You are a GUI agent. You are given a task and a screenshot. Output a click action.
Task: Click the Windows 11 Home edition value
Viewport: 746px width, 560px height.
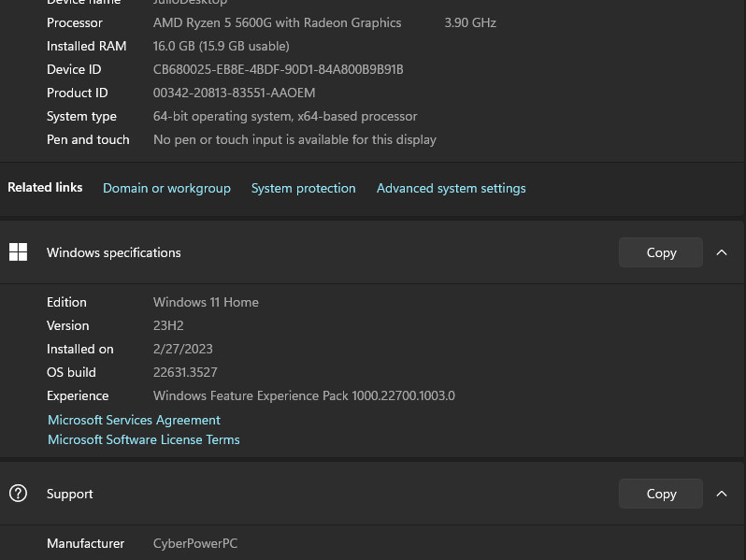click(x=206, y=302)
